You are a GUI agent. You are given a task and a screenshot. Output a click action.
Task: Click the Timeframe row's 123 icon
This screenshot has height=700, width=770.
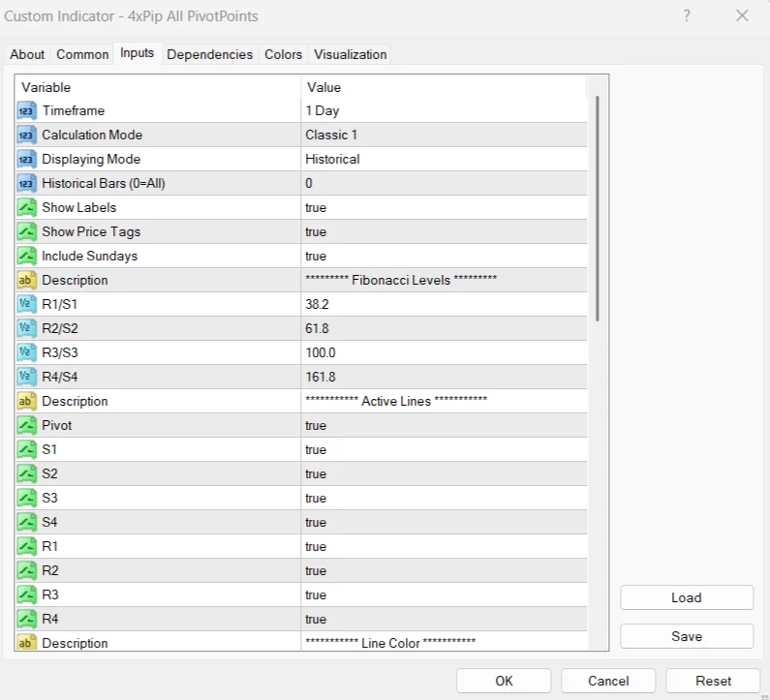point(26,111)
